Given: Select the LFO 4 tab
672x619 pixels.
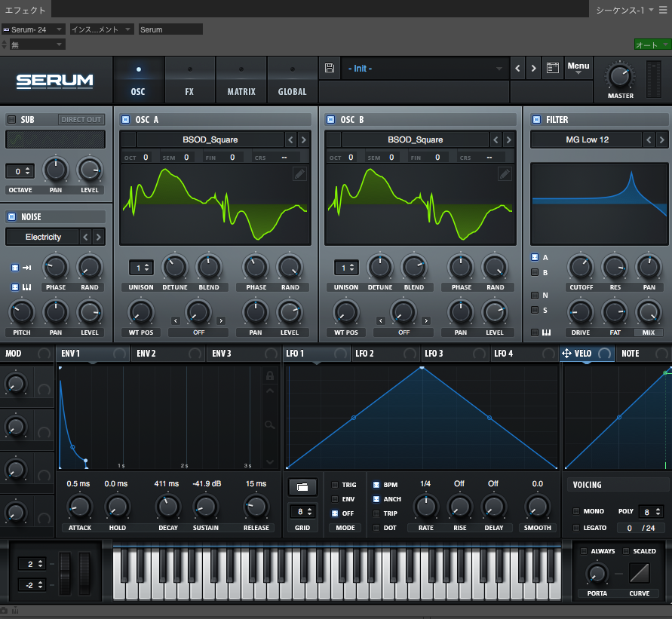Looking at the screenshot, I should pyautogui.click(x=523, y=354).
